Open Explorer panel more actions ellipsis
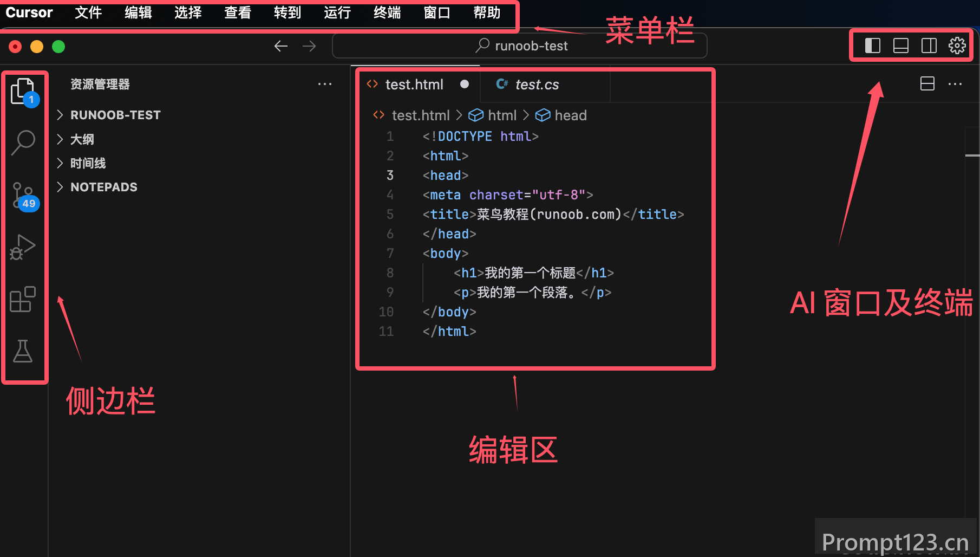Screen dimensions: 980x557 click(x=325, y=84)
